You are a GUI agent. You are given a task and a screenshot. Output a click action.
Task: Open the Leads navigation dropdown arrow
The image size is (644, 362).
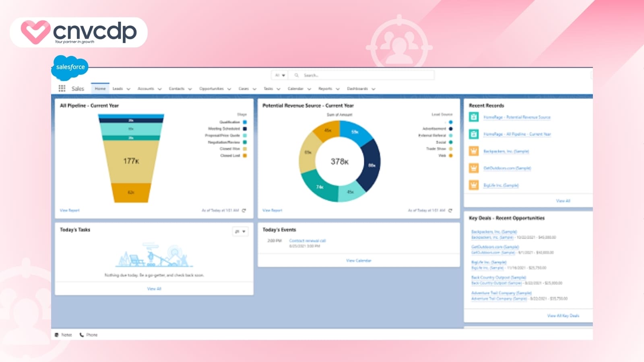coord(128,88)
